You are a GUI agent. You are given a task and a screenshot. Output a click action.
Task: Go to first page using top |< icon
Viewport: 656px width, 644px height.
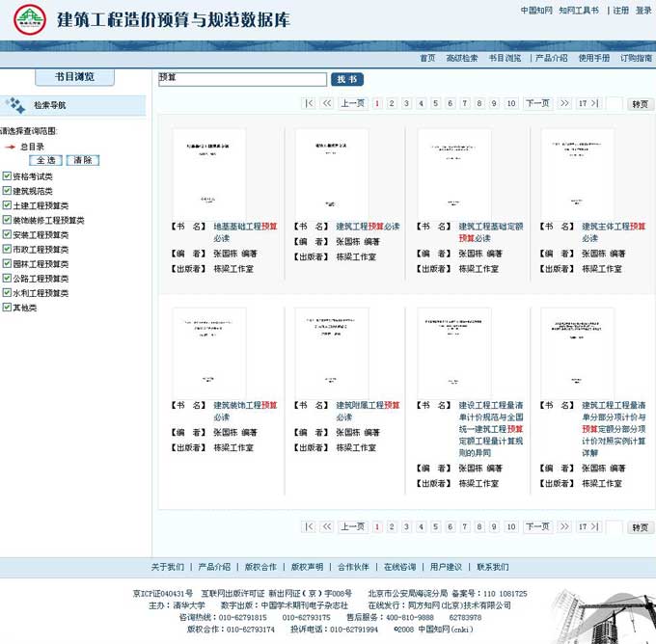click(309, 103)
